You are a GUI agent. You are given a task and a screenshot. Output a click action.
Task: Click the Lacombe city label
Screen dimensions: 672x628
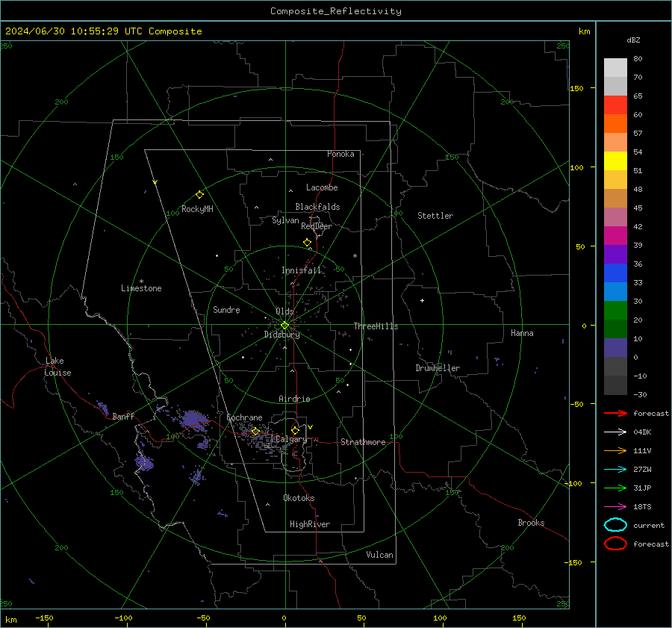(322, 187)
